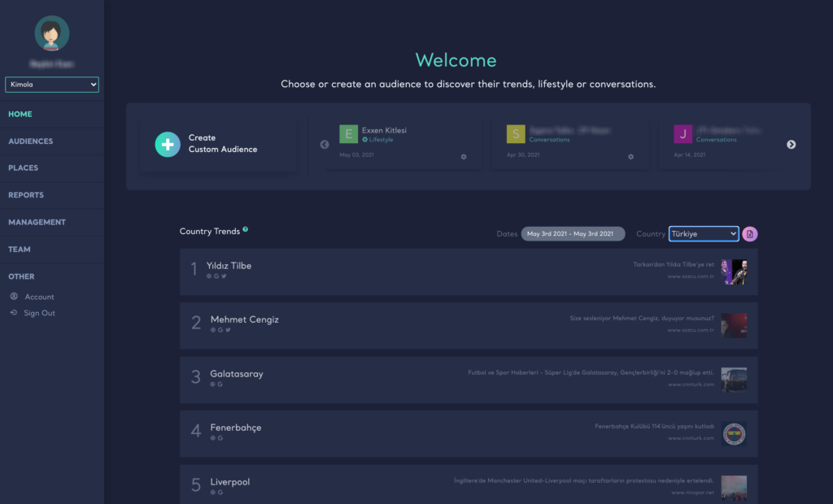
Task: Click the Google icon under Galatasaray
Action: tap(220, 384)
